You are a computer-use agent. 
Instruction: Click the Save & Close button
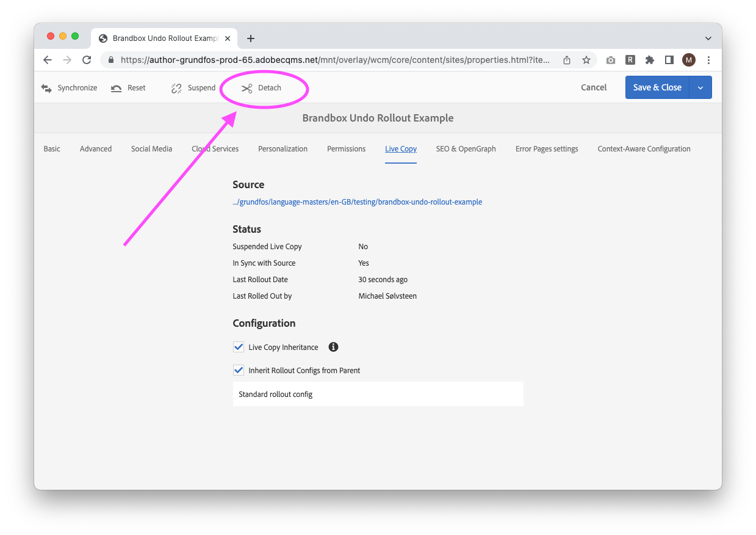coord(657,87)
